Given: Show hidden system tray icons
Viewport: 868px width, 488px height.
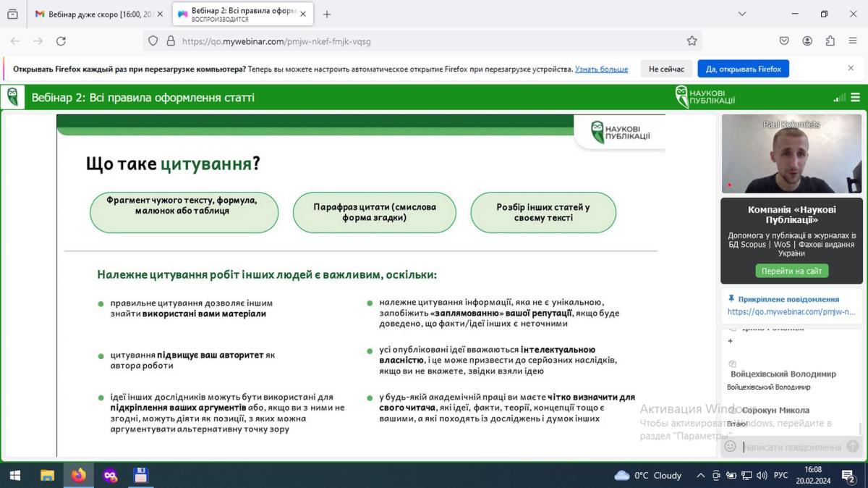Looking at the screenshot, I should 700,476.
